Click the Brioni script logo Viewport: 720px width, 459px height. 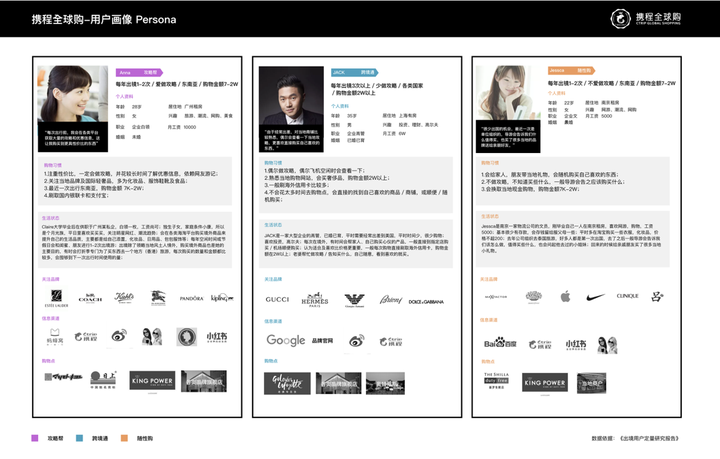point(391,300)
